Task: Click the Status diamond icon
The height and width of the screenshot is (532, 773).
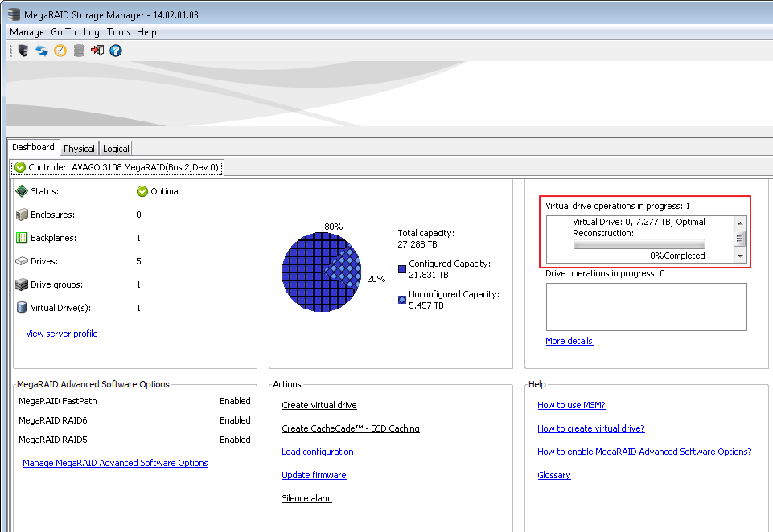Action: pyautogui.click(x=22, y=191)
